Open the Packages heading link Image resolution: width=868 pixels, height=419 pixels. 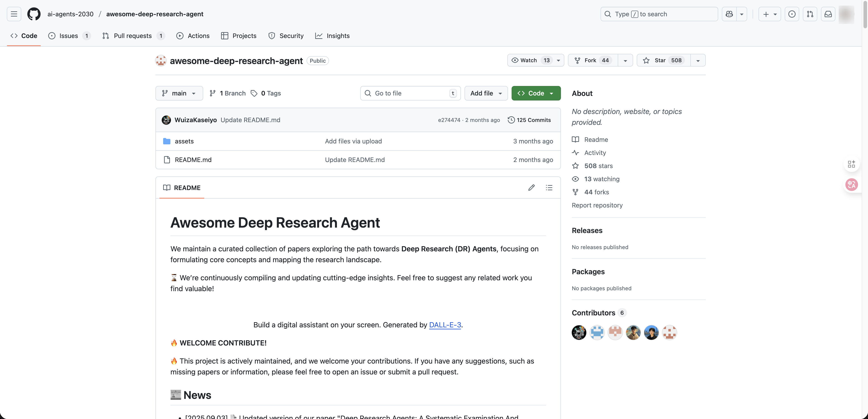588,271
